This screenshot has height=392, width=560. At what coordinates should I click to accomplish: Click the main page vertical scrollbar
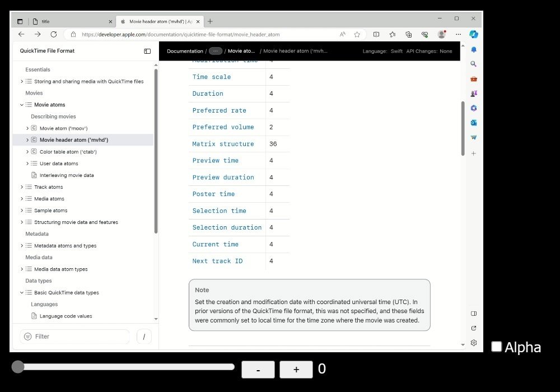click(463, 129)
